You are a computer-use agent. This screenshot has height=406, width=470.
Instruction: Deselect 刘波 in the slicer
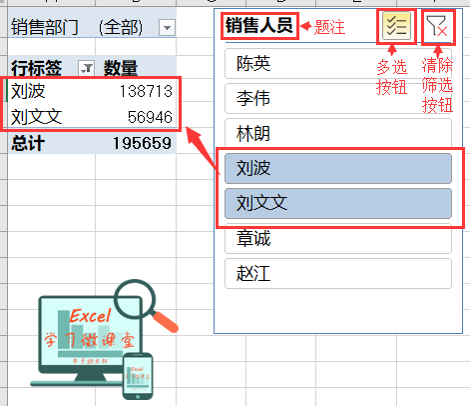[338, 169]
